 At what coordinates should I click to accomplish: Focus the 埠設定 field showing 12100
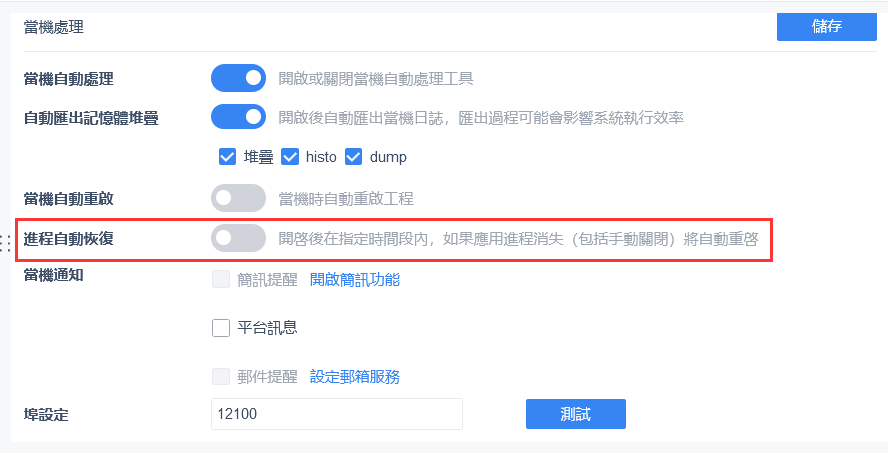tap(337, 414)
